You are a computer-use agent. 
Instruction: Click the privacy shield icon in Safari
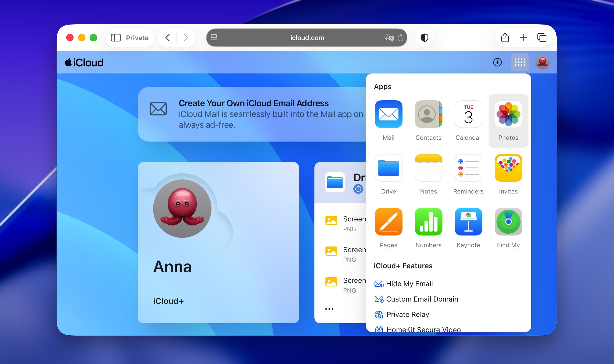pos(425,38)
